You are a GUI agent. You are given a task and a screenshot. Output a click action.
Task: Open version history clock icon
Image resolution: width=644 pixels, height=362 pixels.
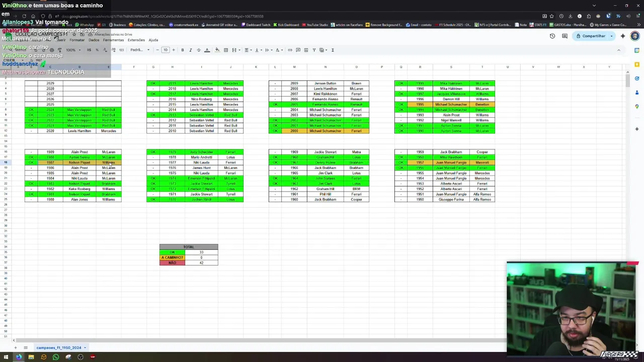tap(552, 36)
